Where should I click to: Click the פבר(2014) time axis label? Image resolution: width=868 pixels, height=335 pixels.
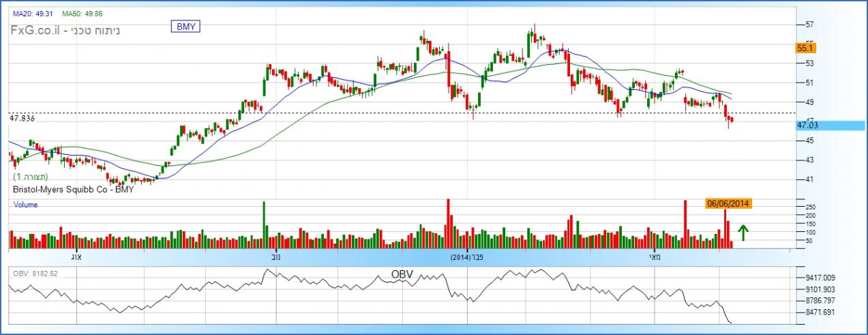pyautogui.click(x=467, y=258)
